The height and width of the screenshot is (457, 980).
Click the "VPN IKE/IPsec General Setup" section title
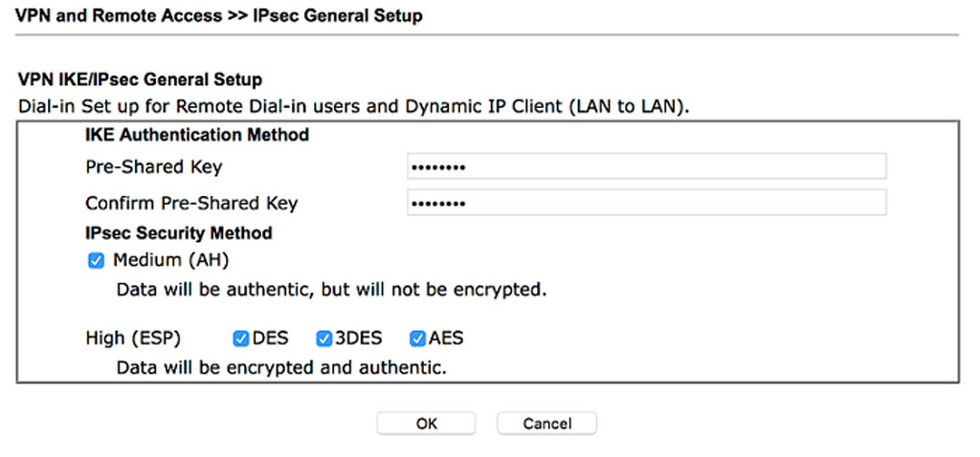[x=140, y=79]
